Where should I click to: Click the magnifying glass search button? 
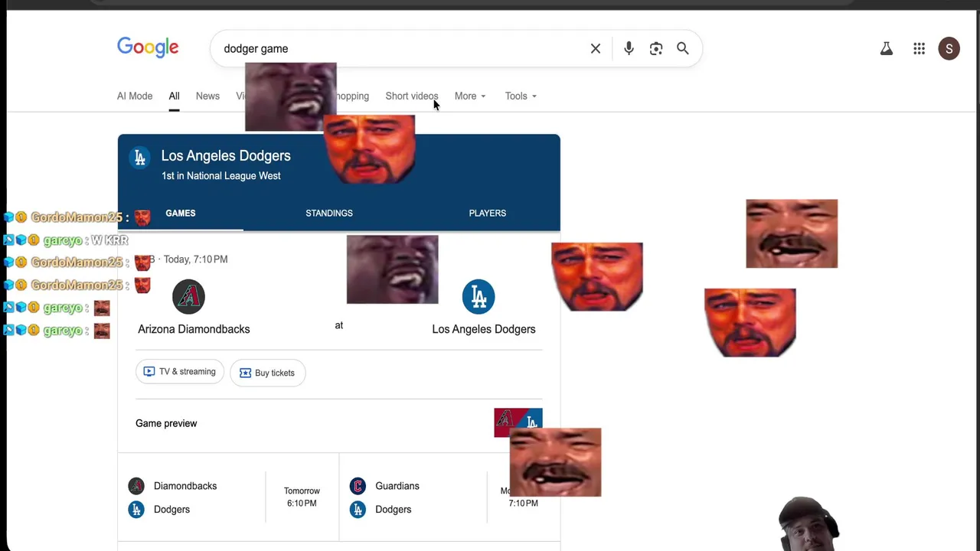pos(683,48)
